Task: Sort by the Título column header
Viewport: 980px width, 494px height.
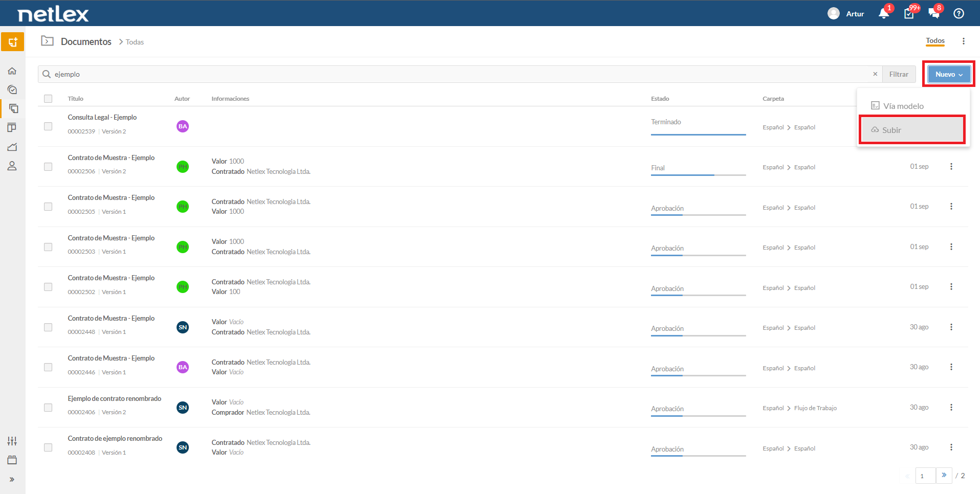Action: 75,99
